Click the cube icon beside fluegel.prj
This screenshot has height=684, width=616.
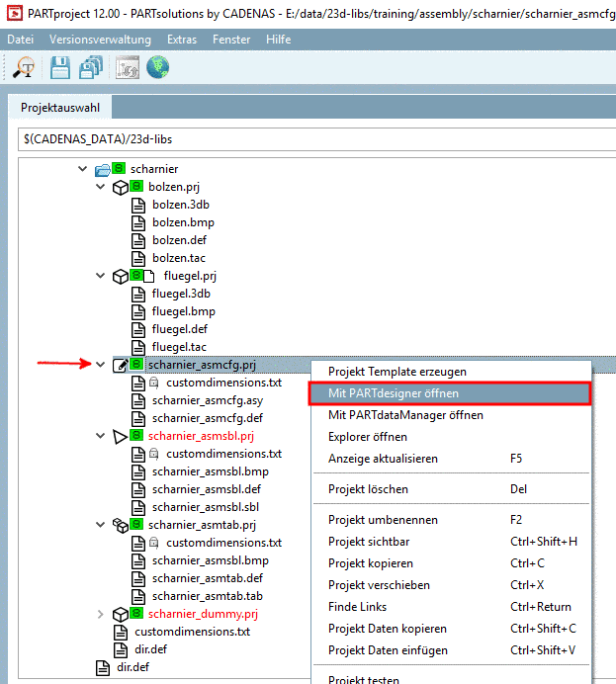pos(121,277)
